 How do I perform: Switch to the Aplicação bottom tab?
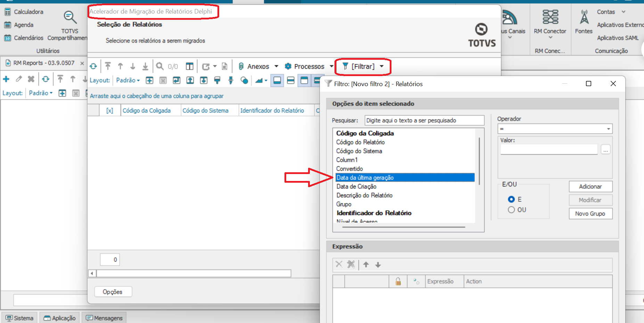(59, 318)
